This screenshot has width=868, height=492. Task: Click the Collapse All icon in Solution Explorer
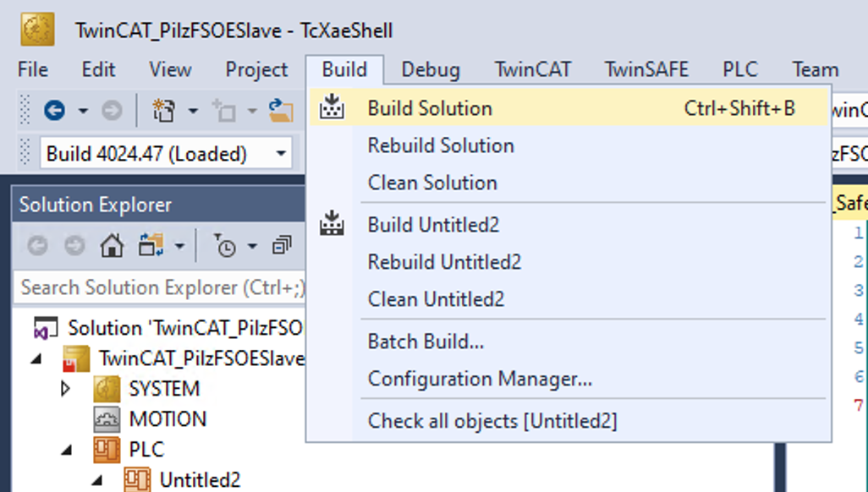[281, 245]
